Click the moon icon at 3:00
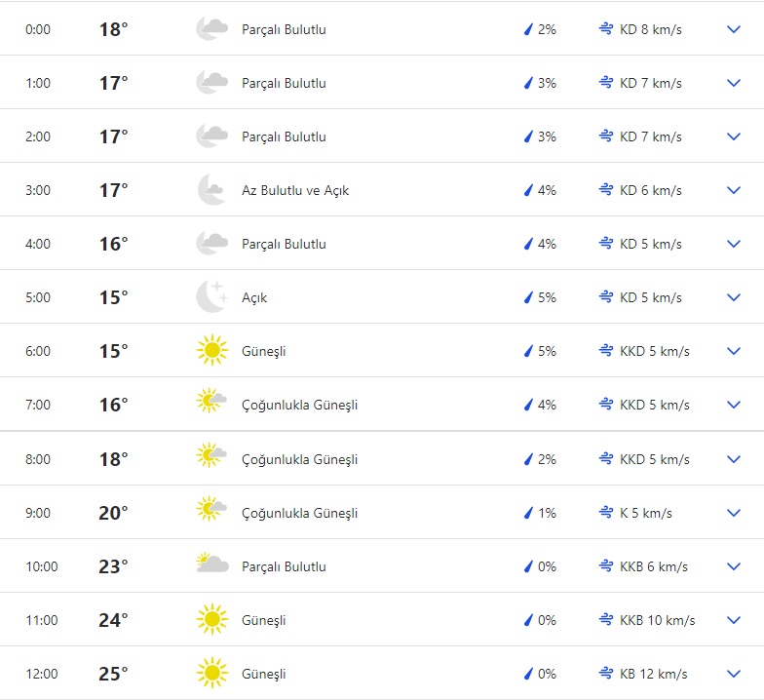Screen dimensions: 764x700 [211, 190]
